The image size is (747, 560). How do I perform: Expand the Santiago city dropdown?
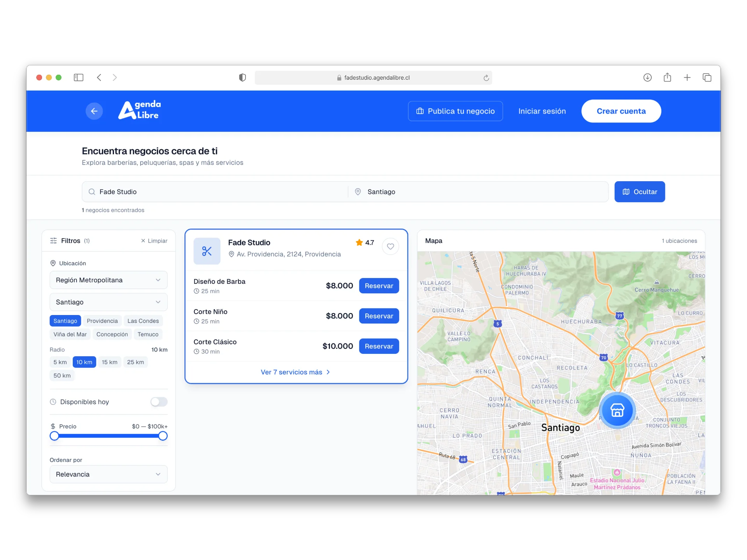[x=109, y=302]
